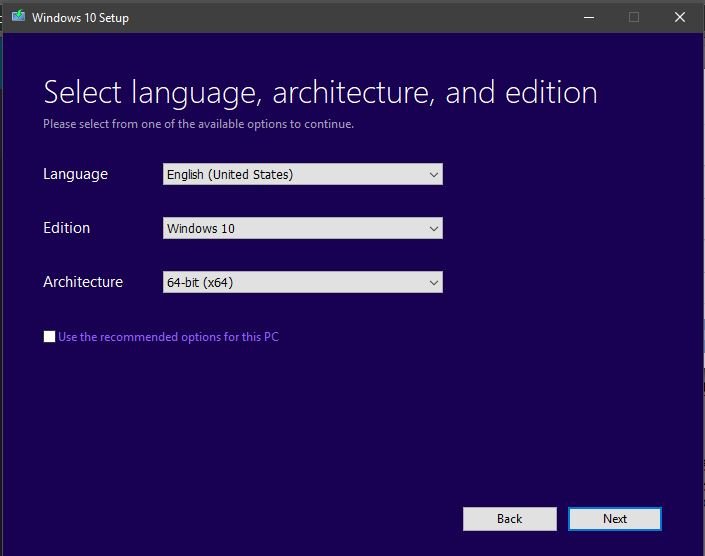Click the Back button
This screenshot has width=705, height=556.
click(x=509, y=519)
